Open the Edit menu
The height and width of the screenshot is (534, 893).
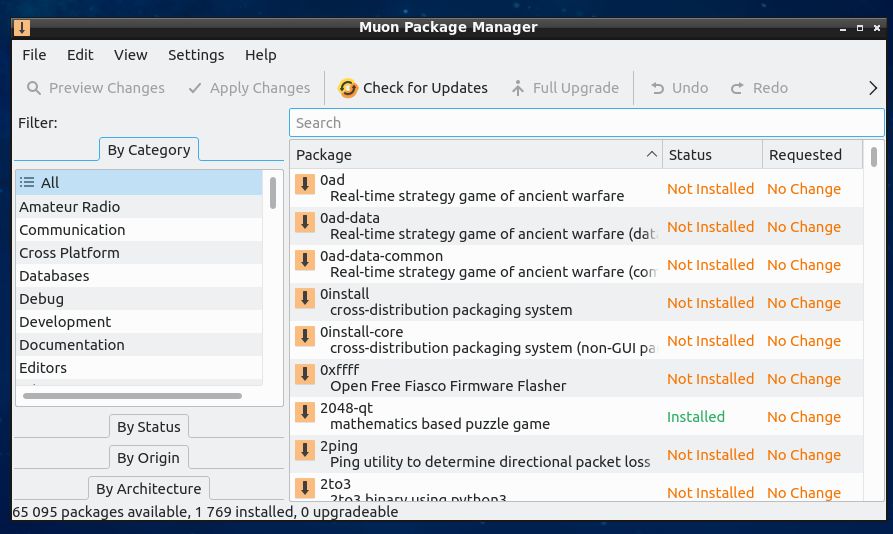click(80, 55)
